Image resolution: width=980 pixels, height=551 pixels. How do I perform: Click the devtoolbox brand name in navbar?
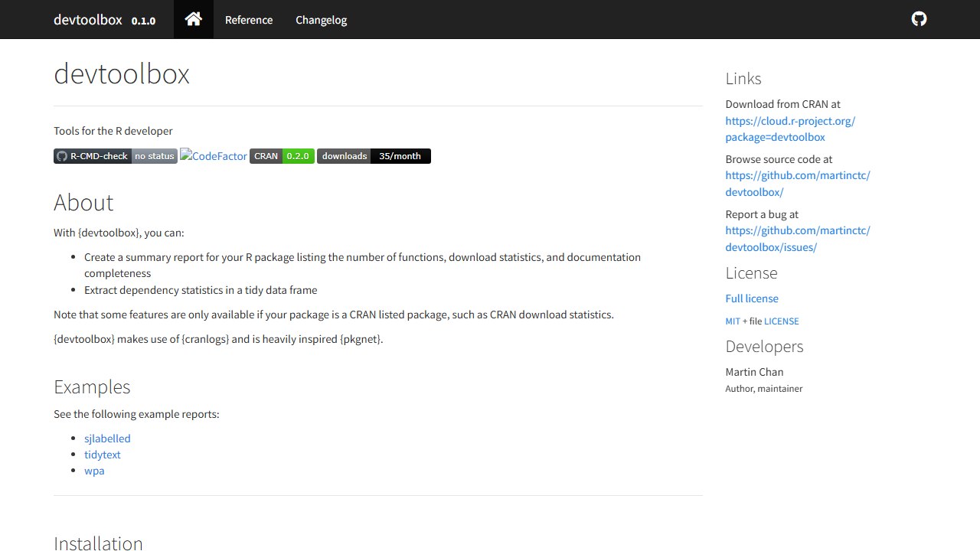(x=88, y=20)
